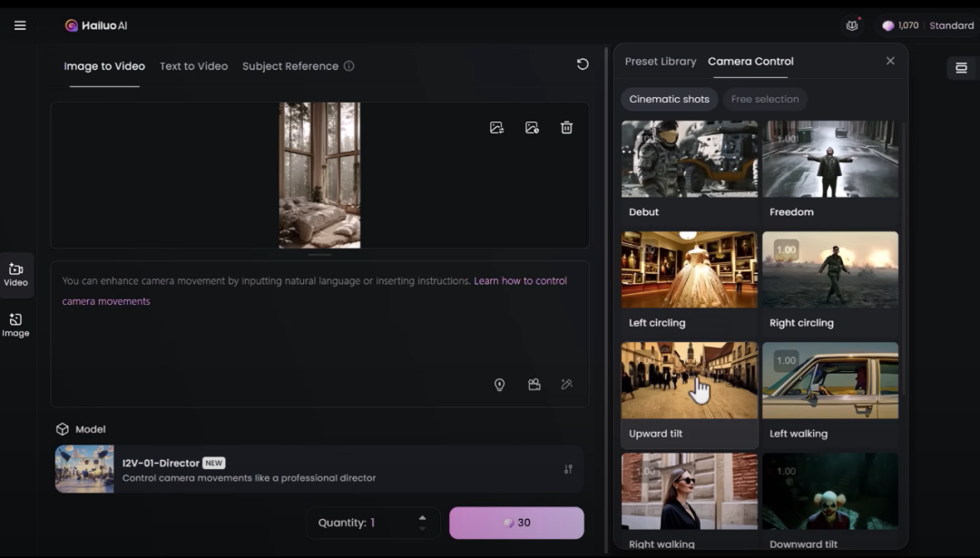The height and width of the screenshot is (558, 980).
Task: Switch to Free selection mode
Action: tap(765, 99)
